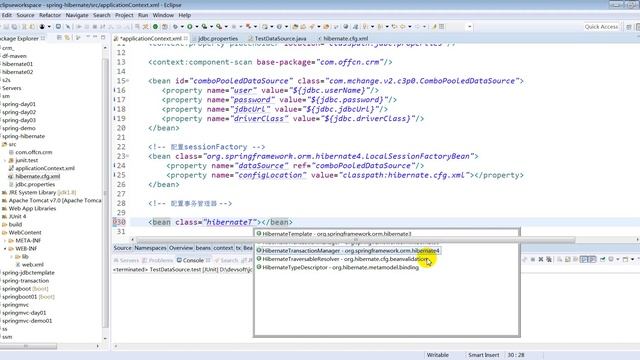Open the Source menu
The width and height of the screenshot is (640, 360).
click(x=25, y=15)
